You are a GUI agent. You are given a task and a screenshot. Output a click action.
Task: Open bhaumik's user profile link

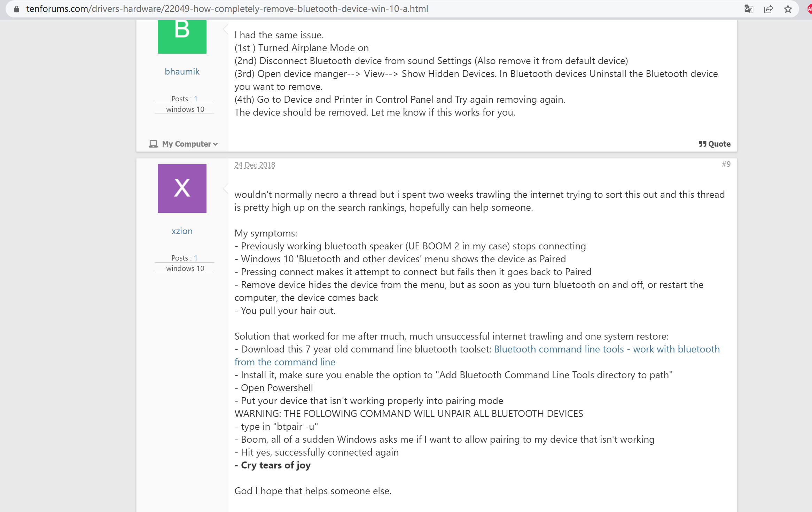(x=182, y=71)
